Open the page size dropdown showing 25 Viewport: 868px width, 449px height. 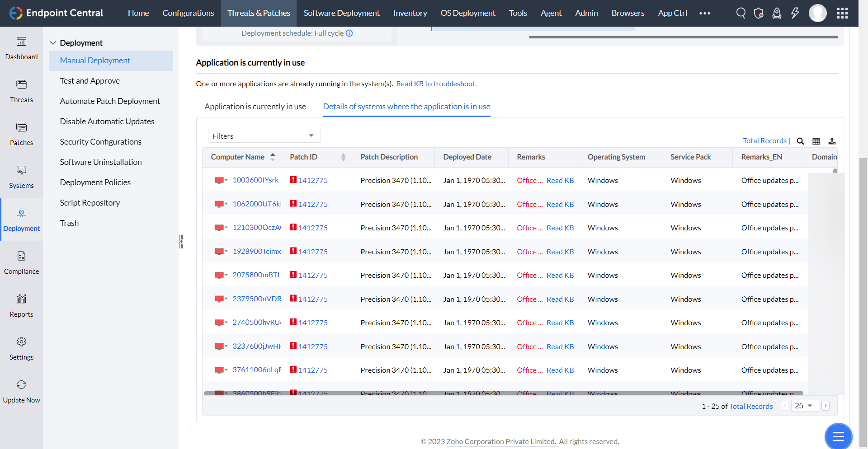[x=804, y=406]
